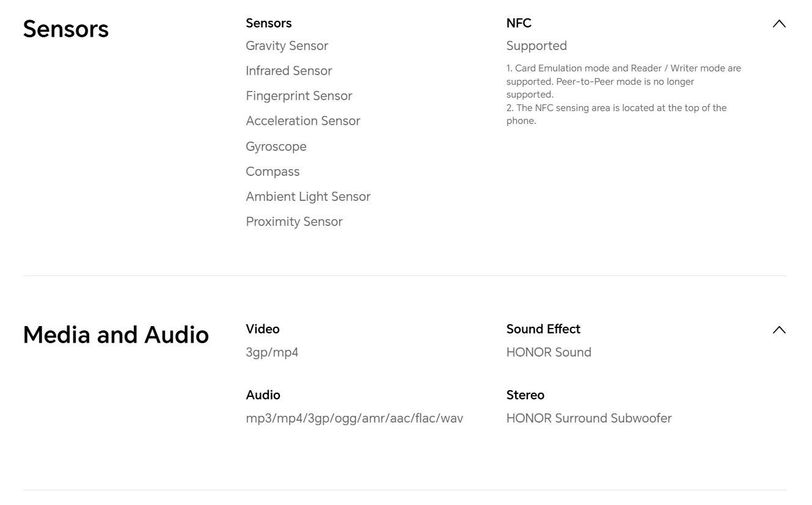
Task: Click the Sensors section heading
Action: [66, 29]
